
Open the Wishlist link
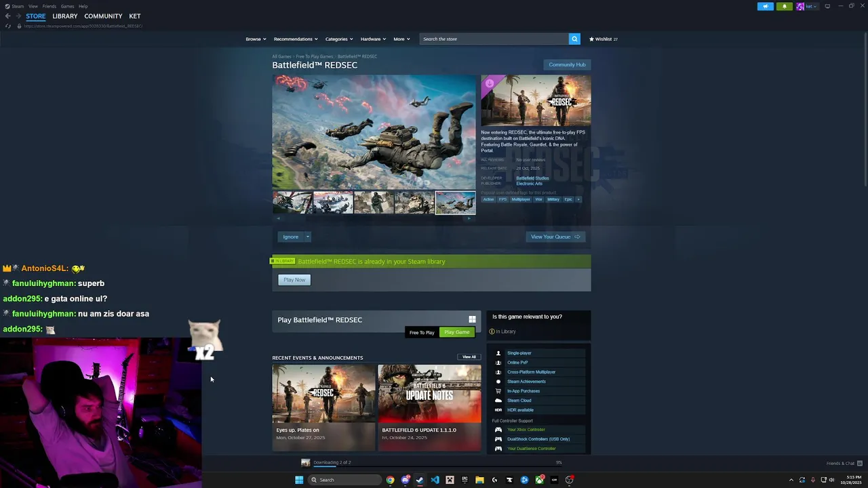[x=603, y=39]
